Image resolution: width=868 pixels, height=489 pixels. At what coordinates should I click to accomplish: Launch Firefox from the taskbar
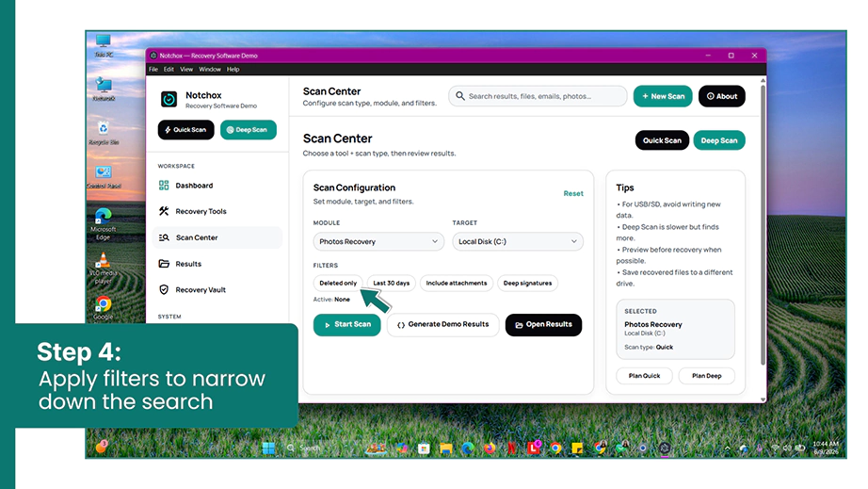[490, 448]
